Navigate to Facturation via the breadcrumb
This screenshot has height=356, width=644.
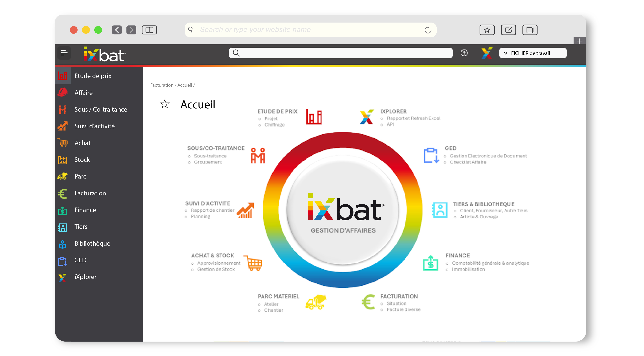[x=162, y=85]
